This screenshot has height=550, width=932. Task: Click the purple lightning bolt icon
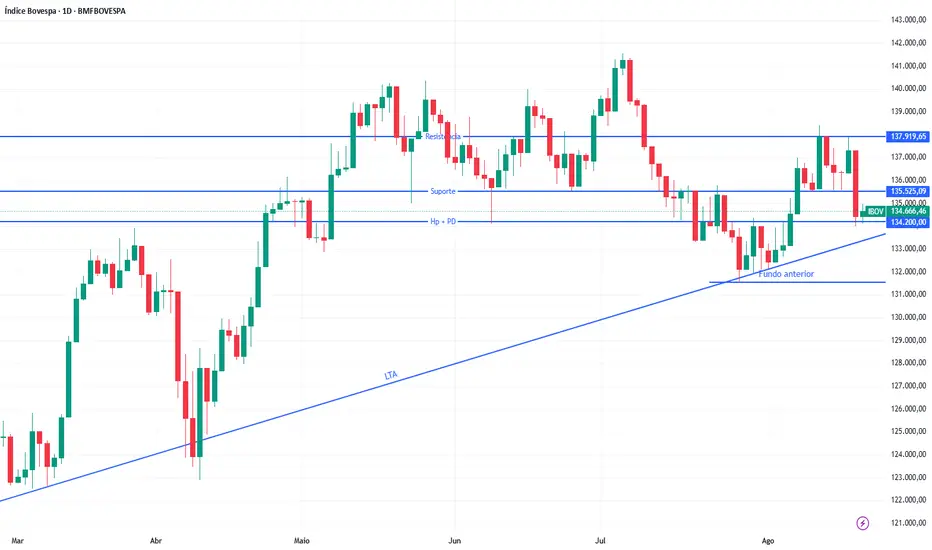pos(863,522)
